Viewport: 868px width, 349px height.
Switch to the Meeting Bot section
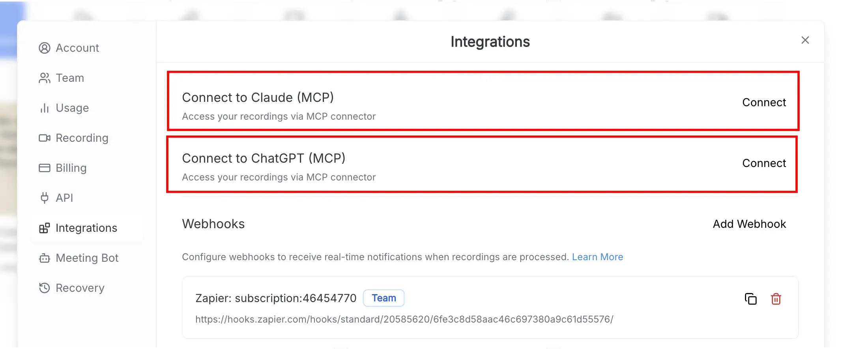point(87,258)
